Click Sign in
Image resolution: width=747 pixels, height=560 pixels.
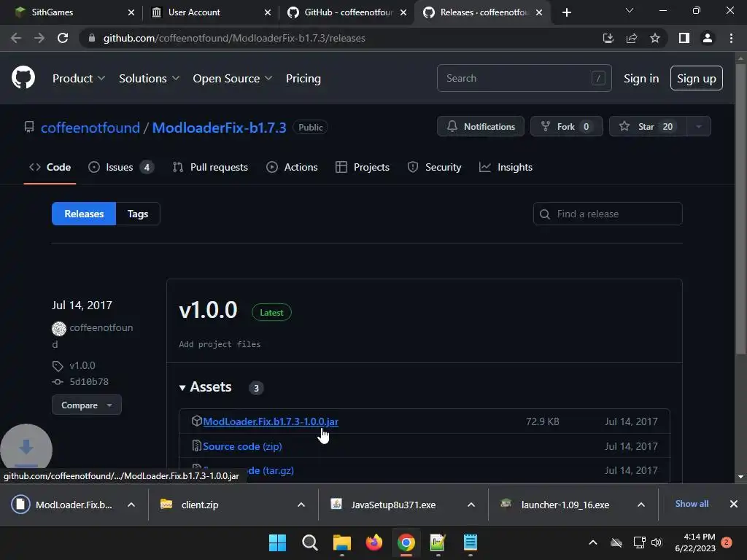pos(641,78)
